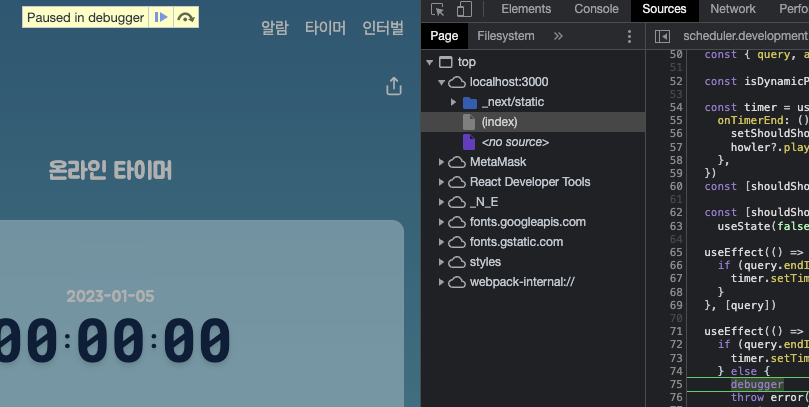809x407 pixels.
Task: Open the 알람 page link
Action: click(274, 27)
